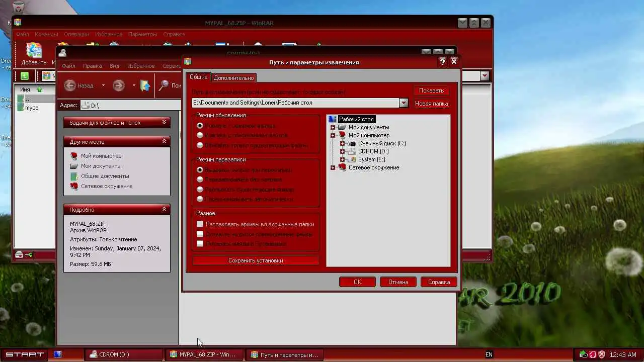Image resolution: width=644 pixels, height=362 pixels.
Task: Click the question mark help button in dialog title
Action: tap(442, 62)
